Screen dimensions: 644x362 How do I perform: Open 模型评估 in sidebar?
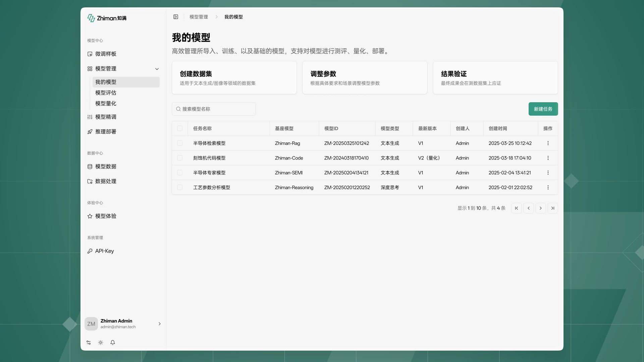pyautogui.click(x=126, y=93)
